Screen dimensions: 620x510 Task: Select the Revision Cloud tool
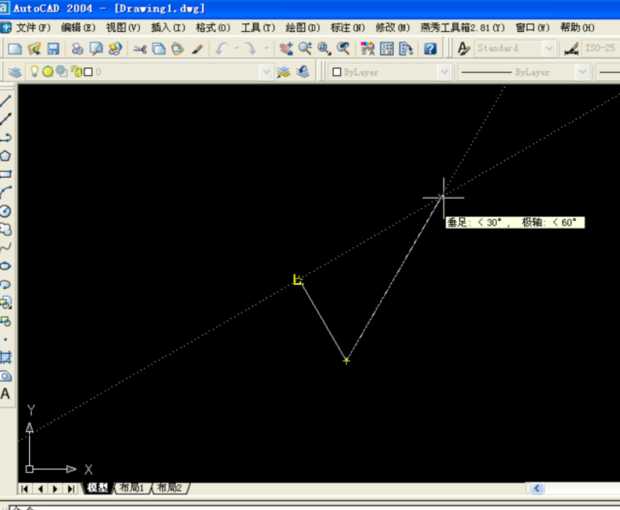6,229
